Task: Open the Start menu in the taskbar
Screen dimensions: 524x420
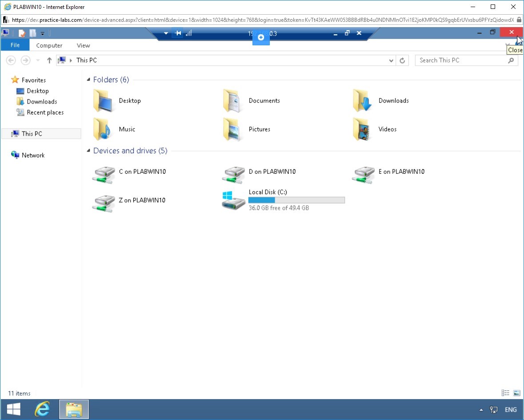Action: [x=14, y=409]
